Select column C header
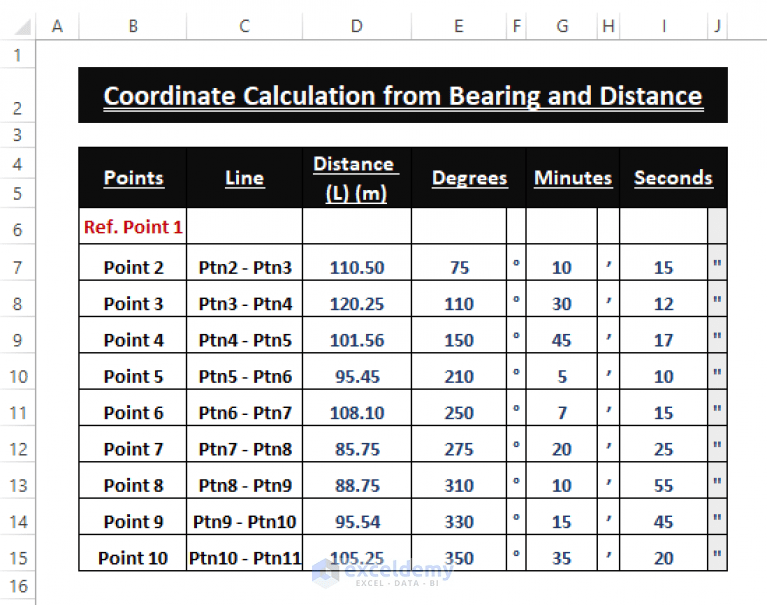This screenshot has height=605, width=767. click(x=244, y=26)
